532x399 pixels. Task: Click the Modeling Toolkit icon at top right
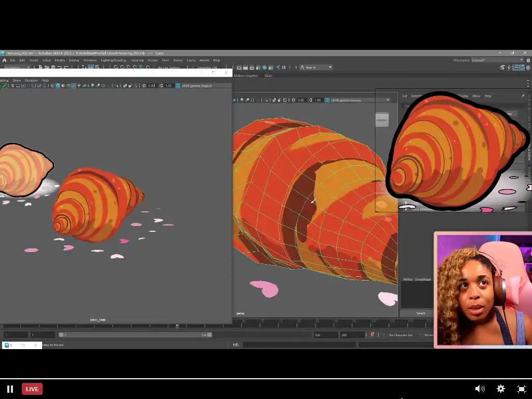[502, 68]
